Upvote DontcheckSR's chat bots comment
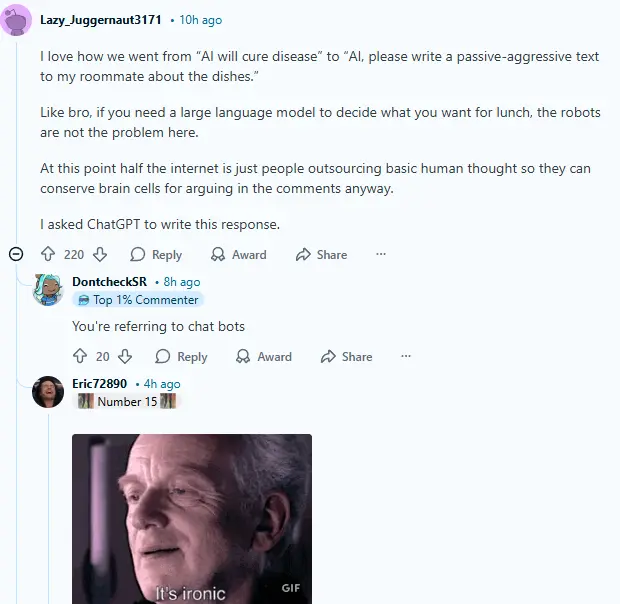This screenshot has width=620, height=604. 80,356
